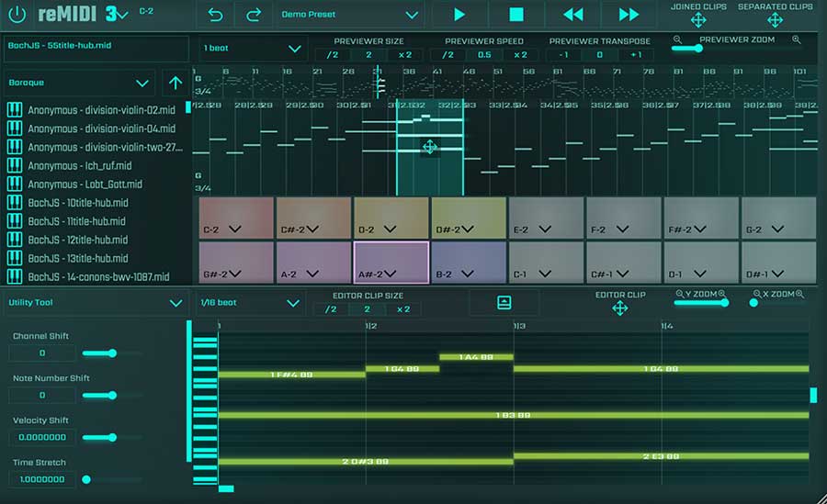Screen dimensions: 827x504
Task: Halve the previewer size with /2
Action: pos(333,55)
